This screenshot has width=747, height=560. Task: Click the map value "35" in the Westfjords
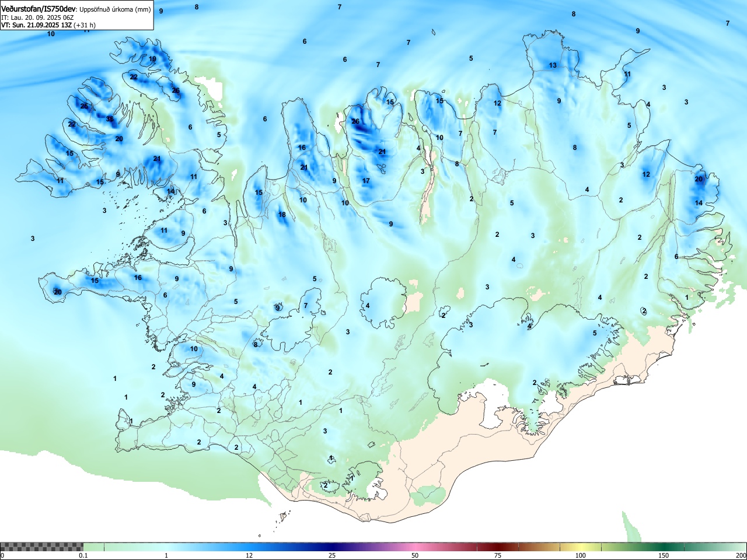[110, 119]
